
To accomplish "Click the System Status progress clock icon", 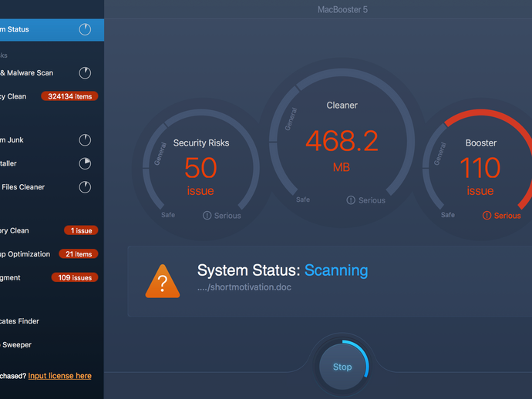I will (85, 29).
